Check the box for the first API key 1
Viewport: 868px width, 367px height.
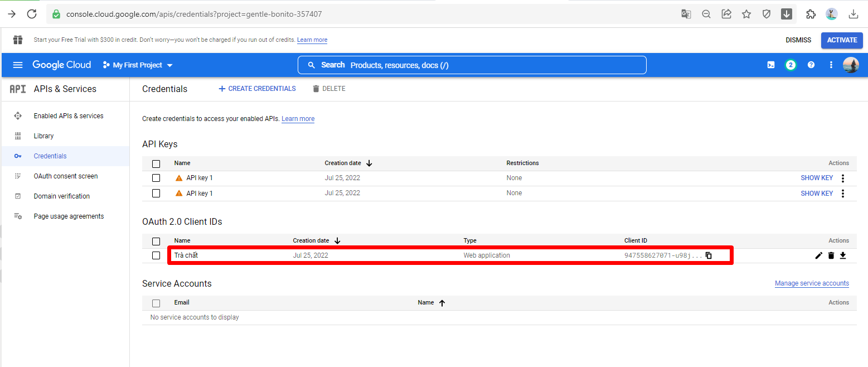(156, 178)
